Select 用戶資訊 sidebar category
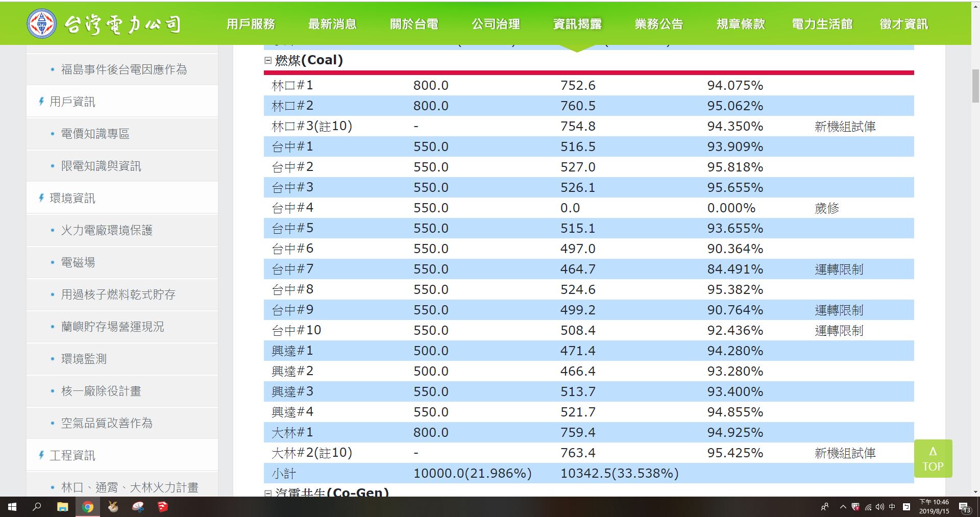Screen dimensions: 980x517 [72, 102]
